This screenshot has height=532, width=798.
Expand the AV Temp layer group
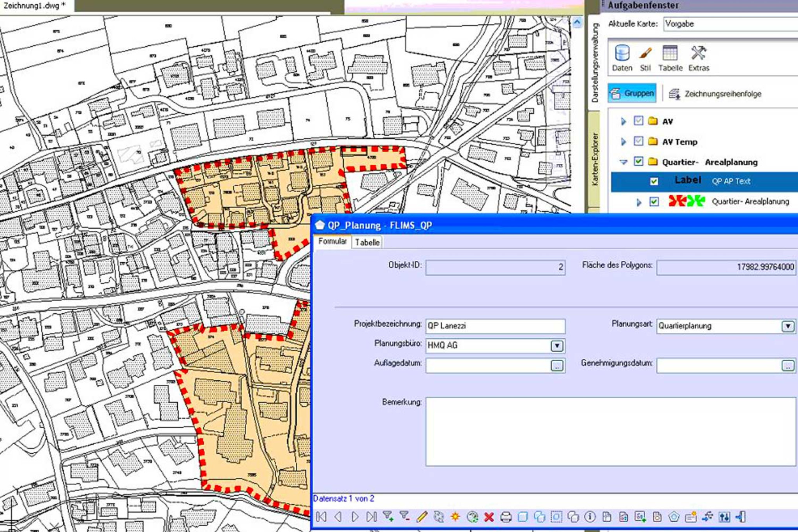[623, 141]
